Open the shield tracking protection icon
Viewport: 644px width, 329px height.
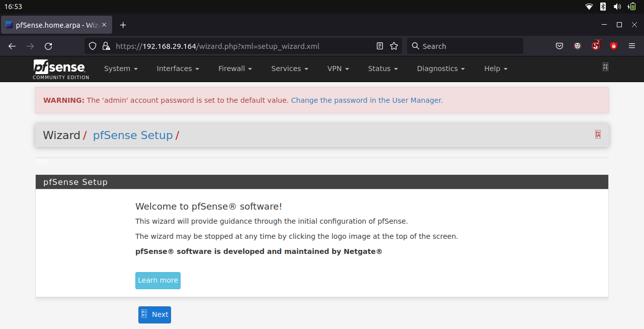[x=93, y=46]
